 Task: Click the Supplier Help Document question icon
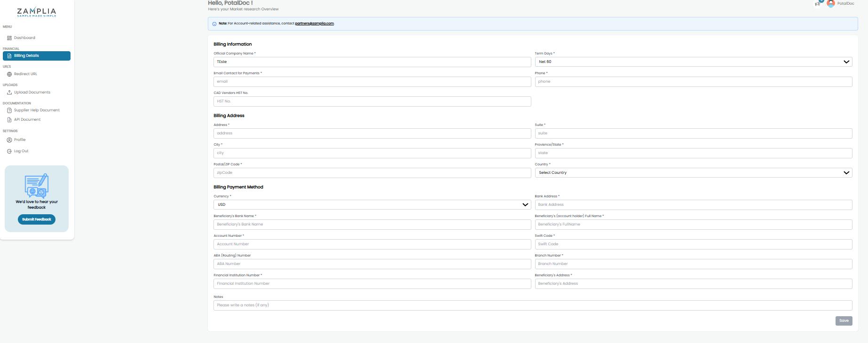[9, 110]
